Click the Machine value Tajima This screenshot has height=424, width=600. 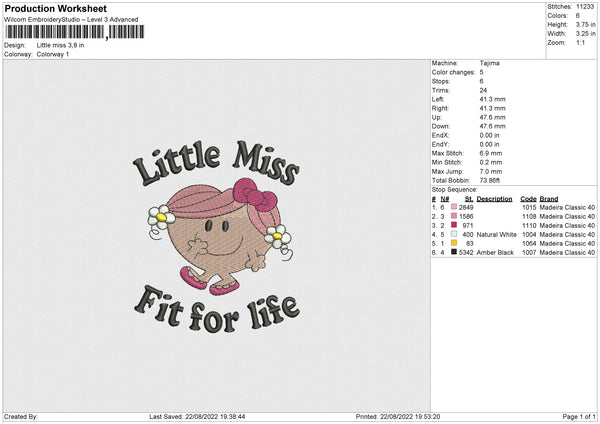coord(489,63)
